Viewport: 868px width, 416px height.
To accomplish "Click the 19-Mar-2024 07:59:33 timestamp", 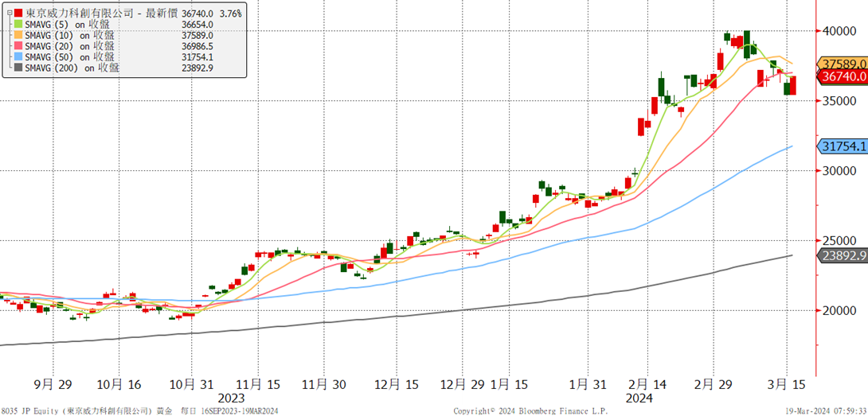I will (825, 411).
